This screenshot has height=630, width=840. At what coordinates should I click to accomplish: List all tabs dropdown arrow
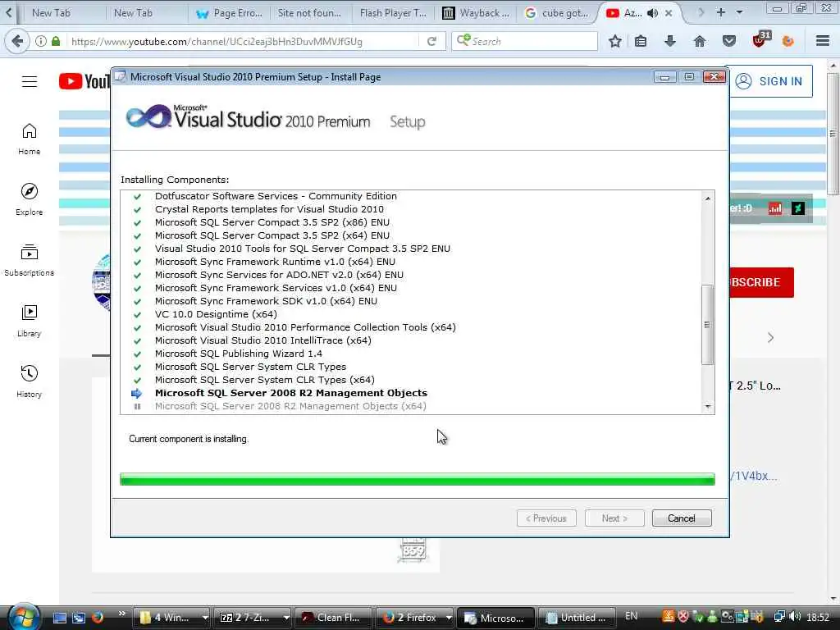point(739,11)
